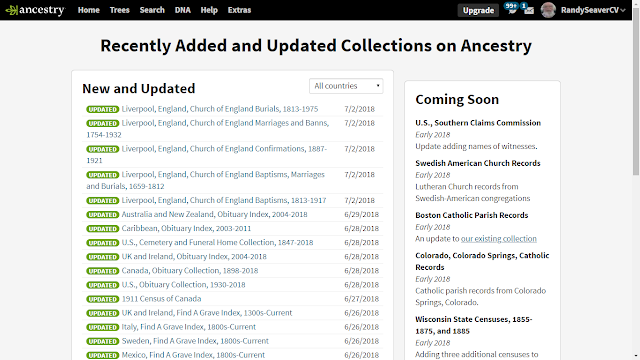
Task: Open the All countries dropdown
Action: pyautogui.click(x=346, y=86)
